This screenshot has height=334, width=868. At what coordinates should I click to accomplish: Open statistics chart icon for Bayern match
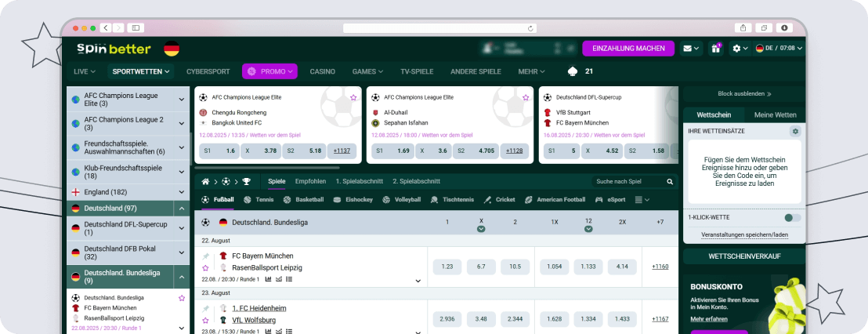[x=269, y=279]
